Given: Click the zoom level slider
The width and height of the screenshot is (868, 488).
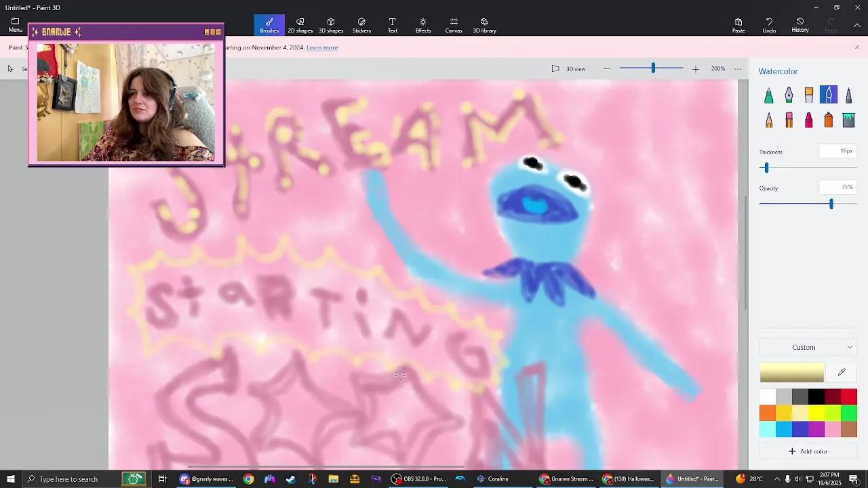Looking at the screenshot, I should pos(651,68).
